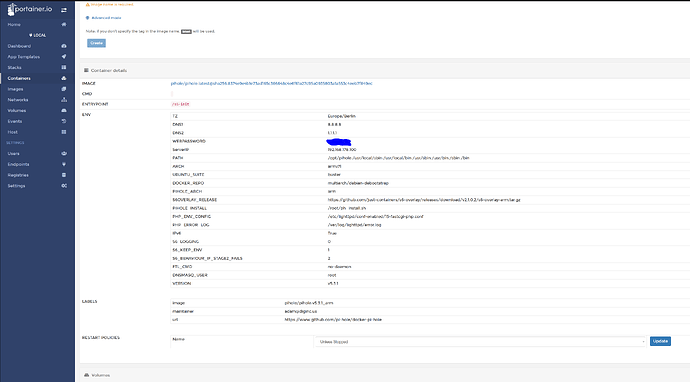Click the DNS2 variable name

(178, 133)
